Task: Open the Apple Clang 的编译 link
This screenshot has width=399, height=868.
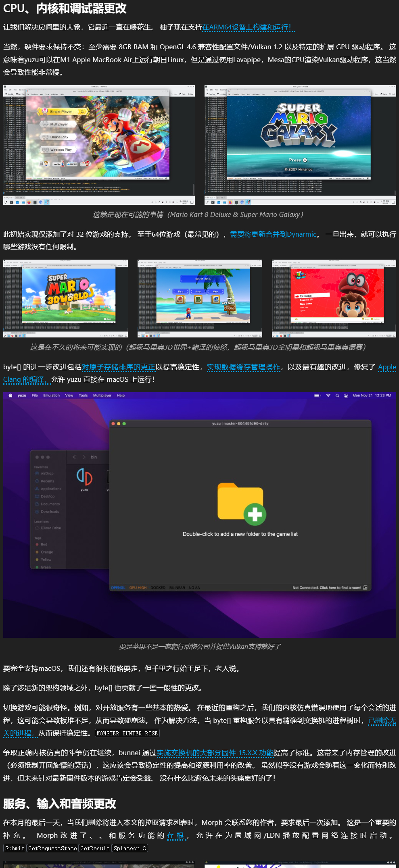Action: (x=387, y=367)
